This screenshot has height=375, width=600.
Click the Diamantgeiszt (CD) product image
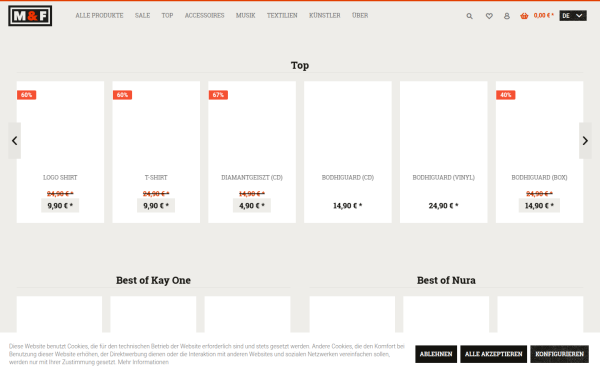click(x=252, y=128)
